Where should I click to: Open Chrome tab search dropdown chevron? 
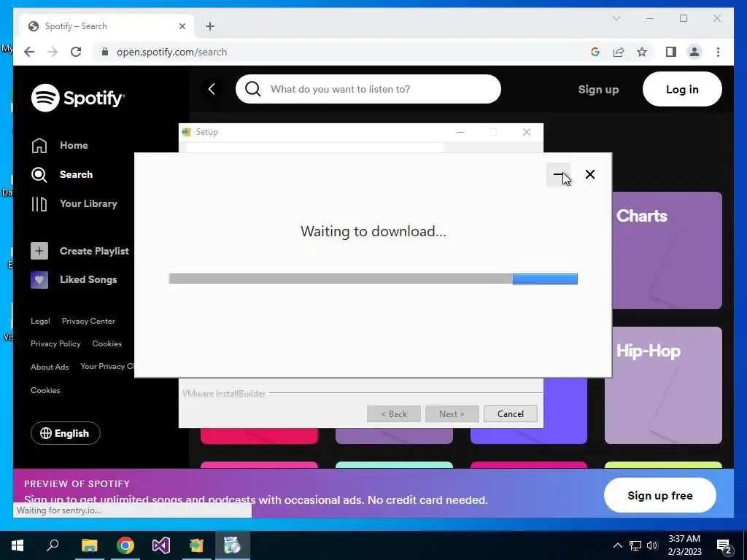(x=616, y=18)
